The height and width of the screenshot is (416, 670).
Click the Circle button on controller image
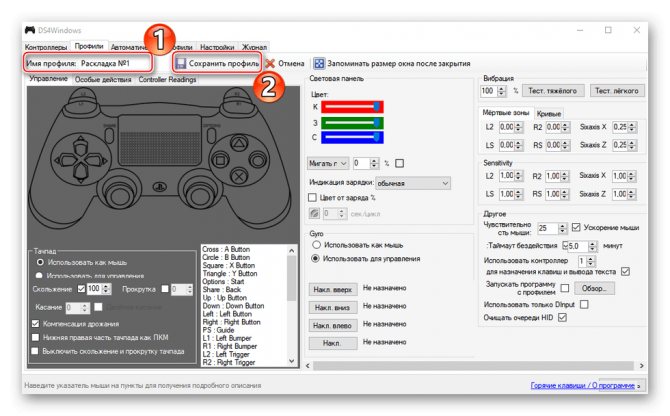coord(258,161)
